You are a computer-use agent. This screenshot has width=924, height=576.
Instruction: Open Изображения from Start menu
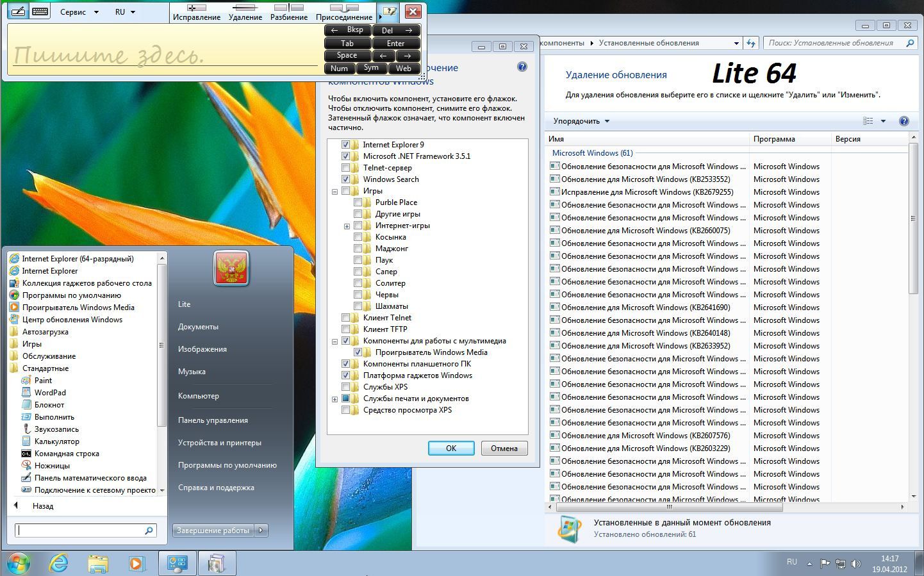202,349
